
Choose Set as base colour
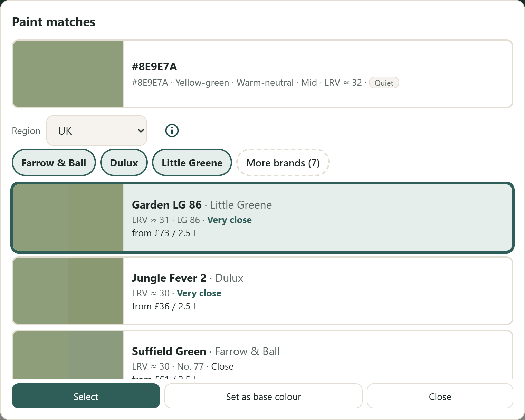tap(264, 396)
